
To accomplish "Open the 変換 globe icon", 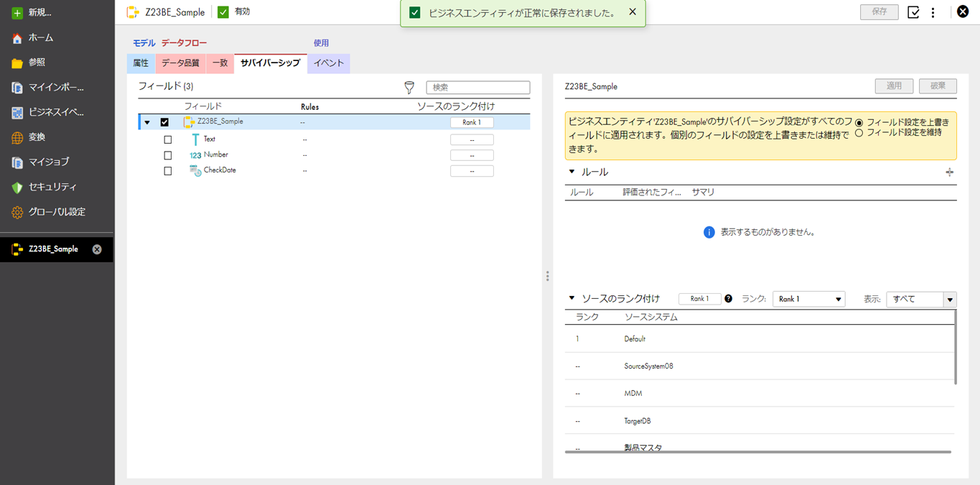I will [17, 137].
